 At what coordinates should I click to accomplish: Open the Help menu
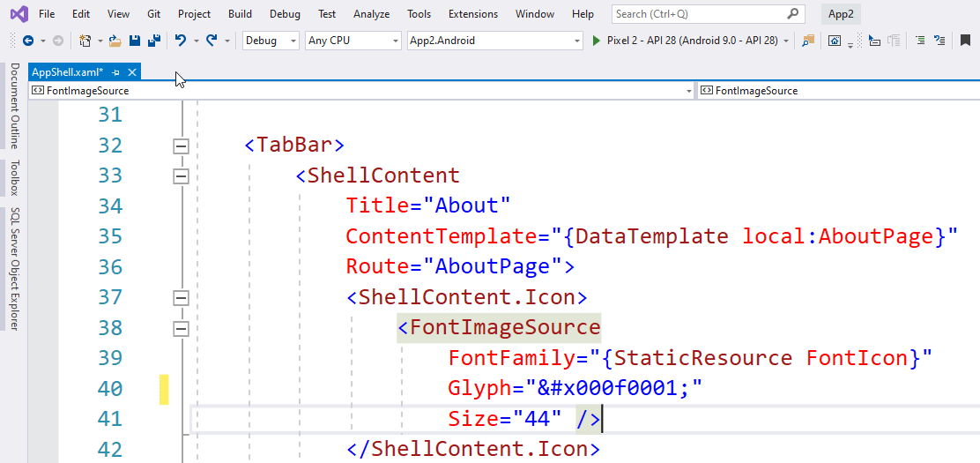click(x=583, y=14)
